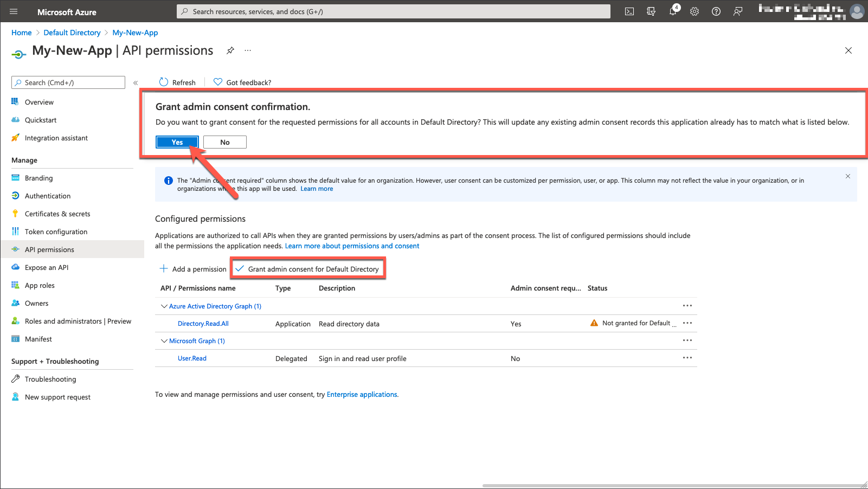Click the API / Permissions name column header
Screen dimensions: 868x489
coord(198,288)
